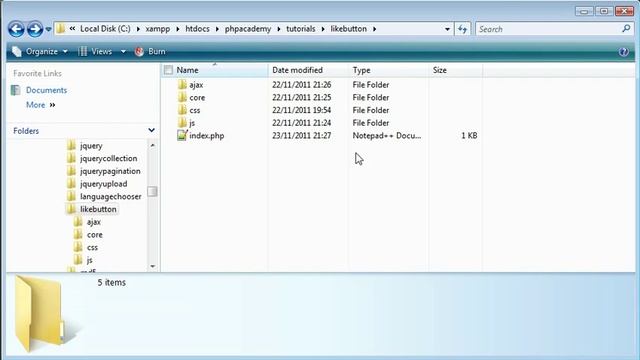The width and height of the screenshot is (640, 360).
Task: Select jqueryupload in the folder tree
Action: coord(104,184)
